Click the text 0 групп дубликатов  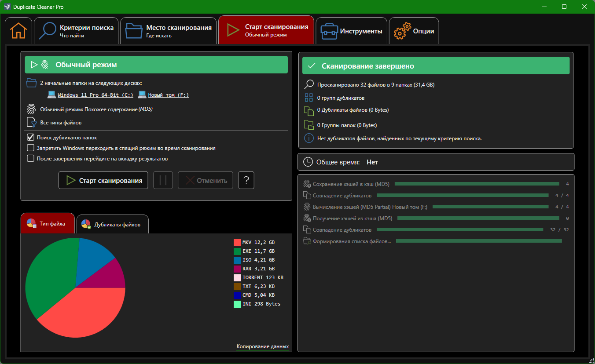pyautogui.click(x=341, y=98)
